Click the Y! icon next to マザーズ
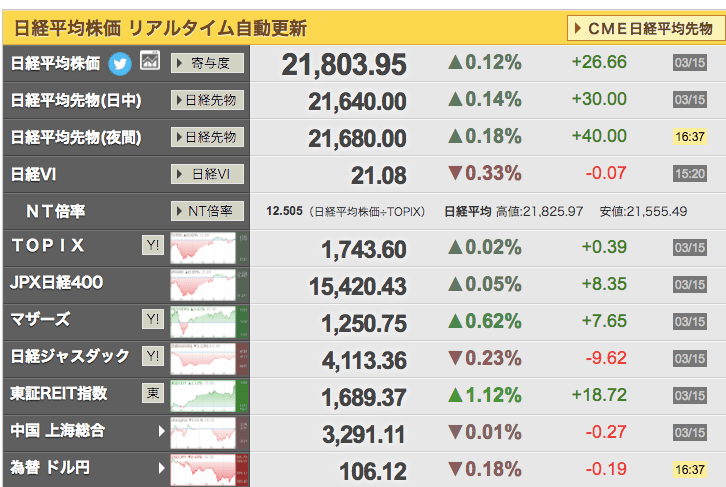 point(153,319)
